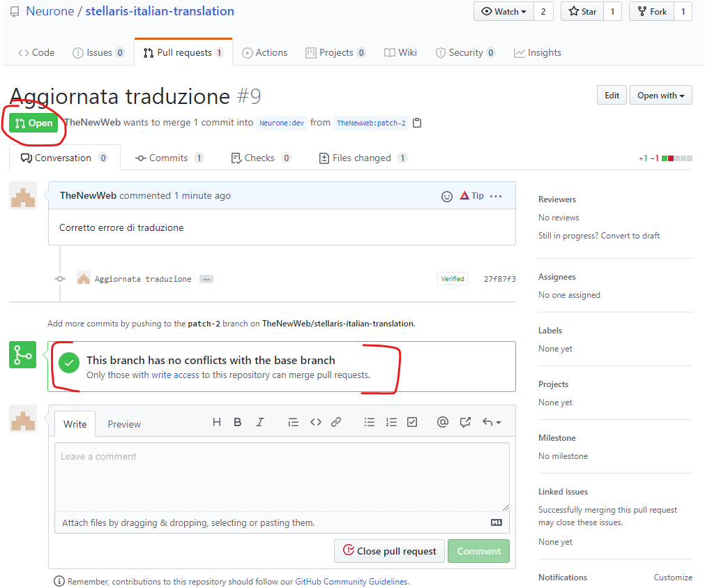Screen dimensions: 705x588
Task: Open GitHub Community Guidelines link
Action: [x=351, y=582]
